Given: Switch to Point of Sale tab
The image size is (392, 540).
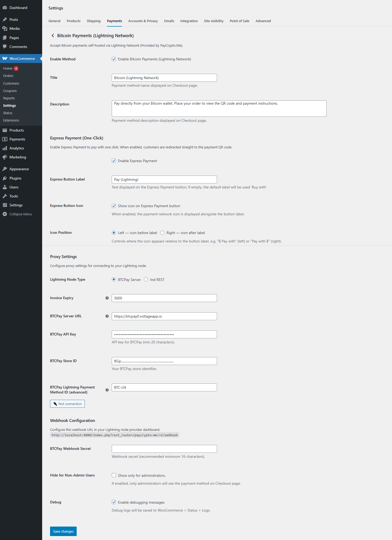Looking at the screenshot, I should (x=239, y=21).
